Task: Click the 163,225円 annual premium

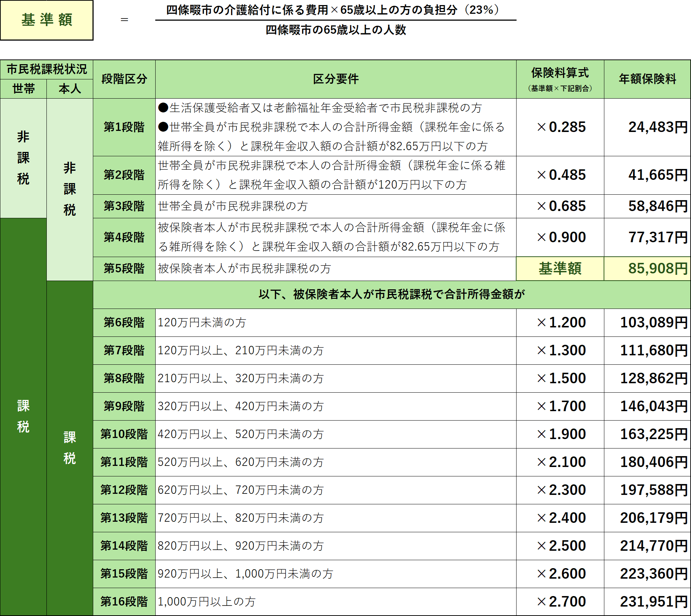Action: point(647,434)
